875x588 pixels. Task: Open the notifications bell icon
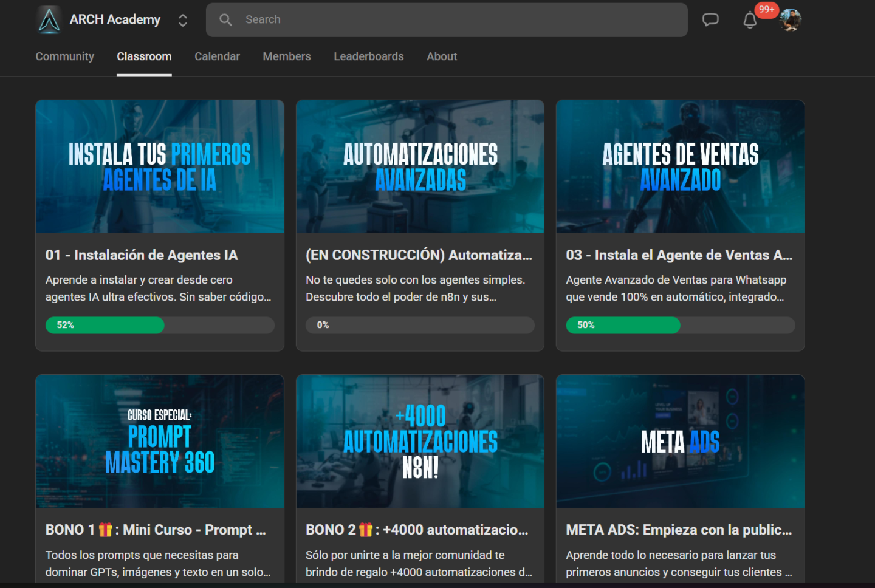[750, 21]
